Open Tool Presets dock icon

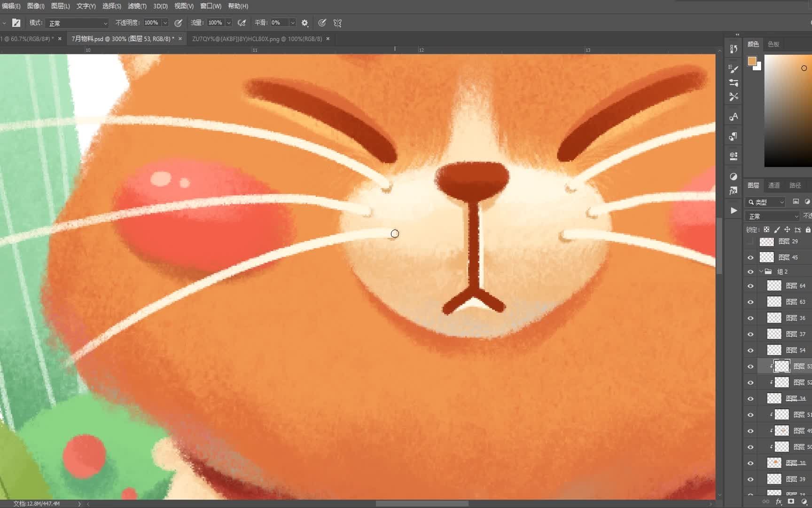coord(734,97)
